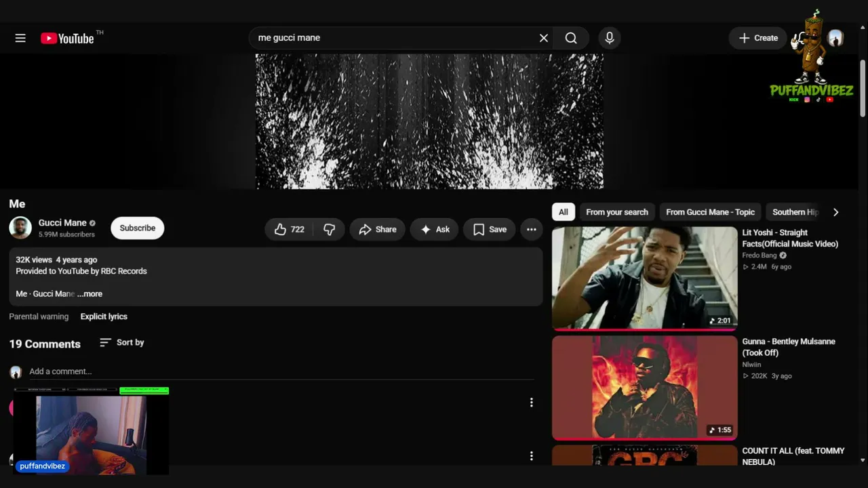Click the video player area
The height and width of the screenshot is (488, 868).
click(x=429, y=121)
